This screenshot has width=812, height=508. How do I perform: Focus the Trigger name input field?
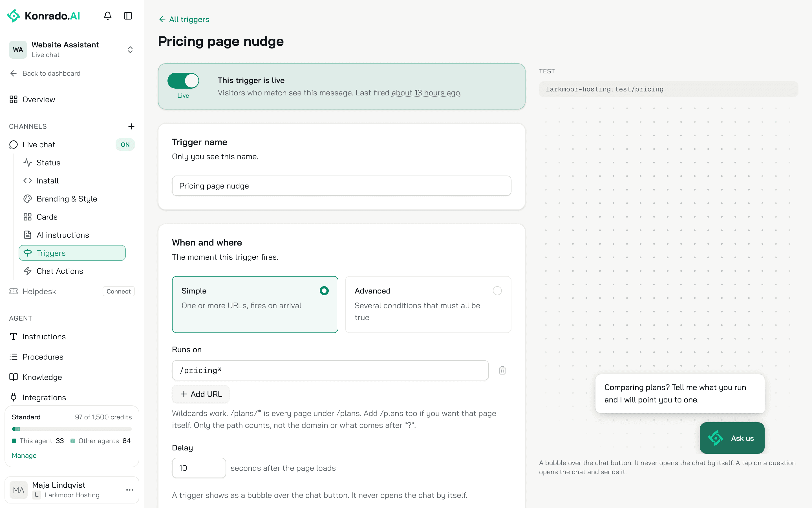pyautogui.click(x=342, y=186)
